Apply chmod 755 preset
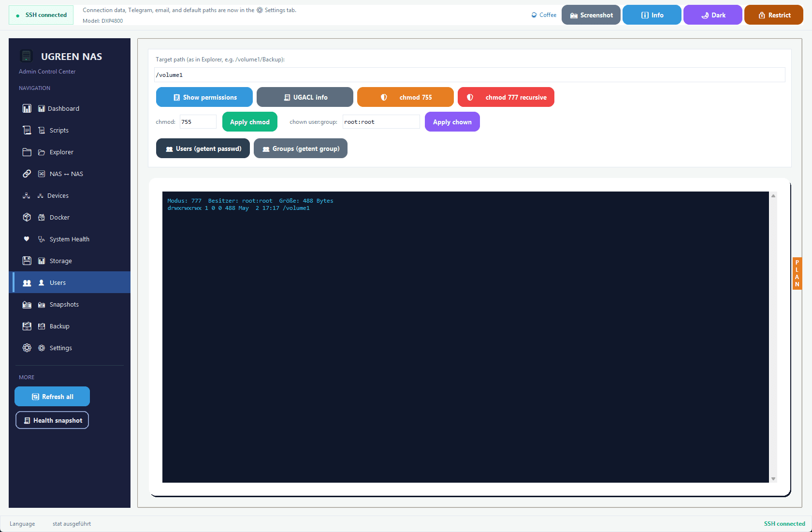 [406, 97]
